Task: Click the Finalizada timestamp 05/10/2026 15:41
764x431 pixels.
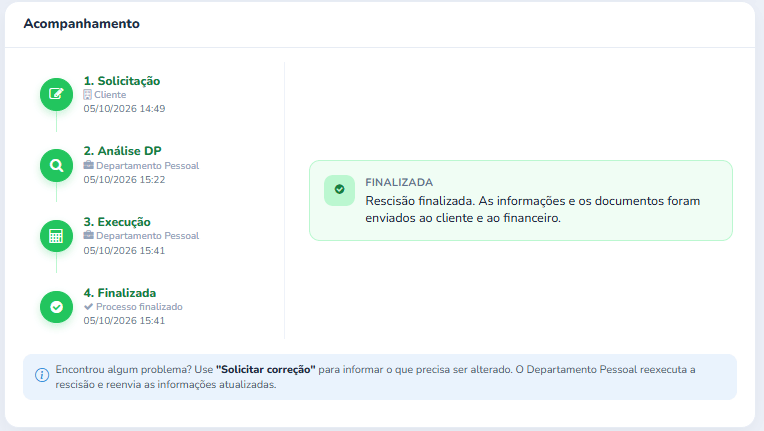Action: [124, 320]
